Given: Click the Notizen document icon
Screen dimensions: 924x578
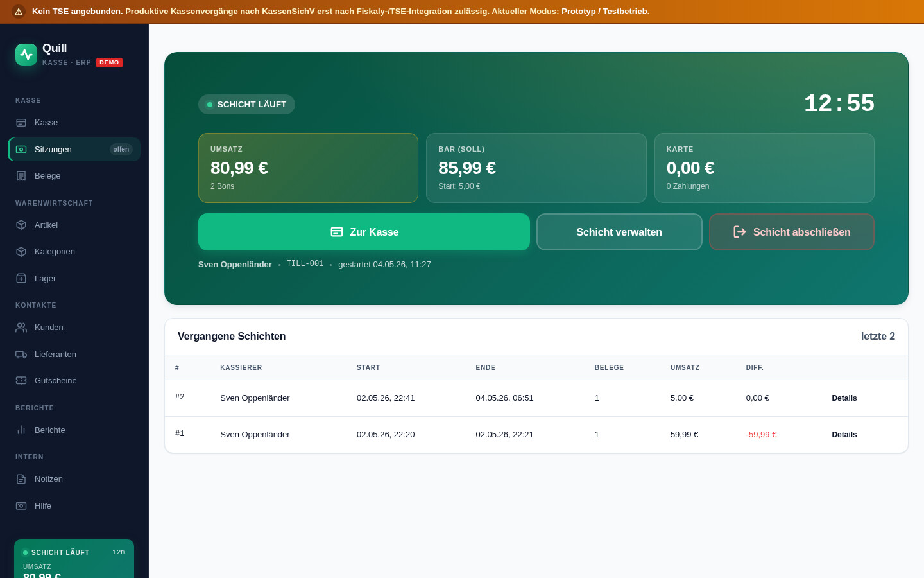Looking at the screenshot, I should coord(21,479).
